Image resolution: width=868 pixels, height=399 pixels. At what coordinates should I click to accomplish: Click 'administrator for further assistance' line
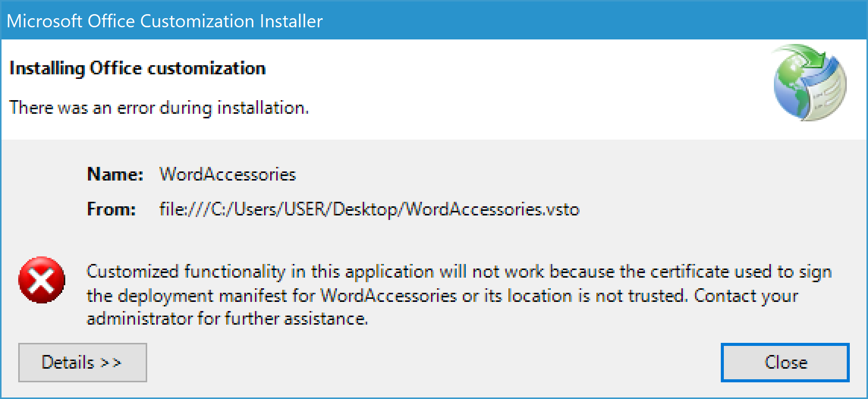(227, 319)
